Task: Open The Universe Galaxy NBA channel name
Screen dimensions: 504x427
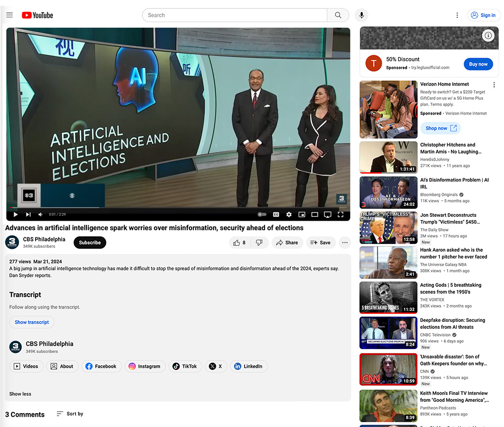Action: coord(443,265)
